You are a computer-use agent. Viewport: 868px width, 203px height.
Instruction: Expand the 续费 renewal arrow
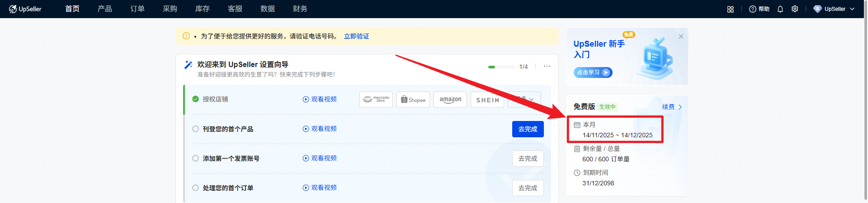tap(680, 107)
